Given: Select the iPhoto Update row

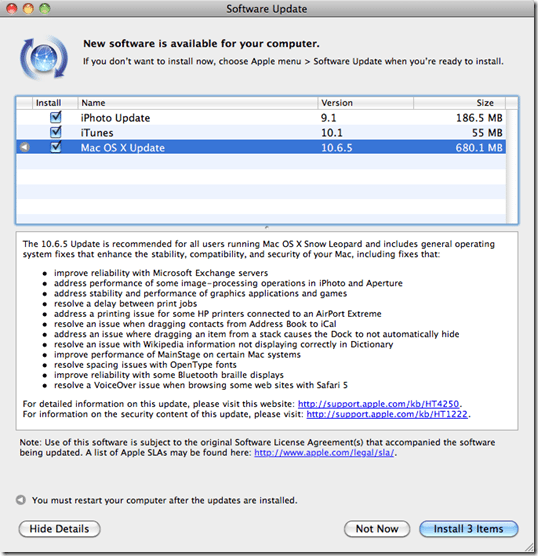Looking at the screenshot, I should tap(261, 117).
